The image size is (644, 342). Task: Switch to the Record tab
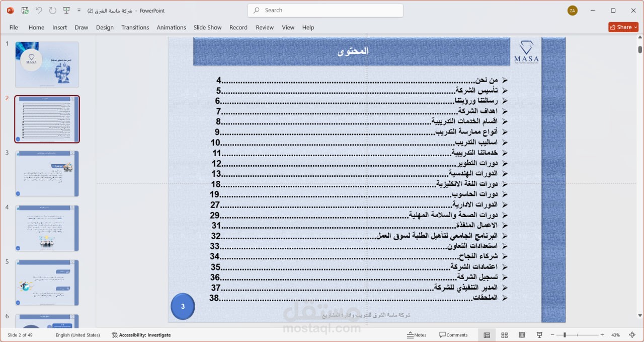click(238, 27)
